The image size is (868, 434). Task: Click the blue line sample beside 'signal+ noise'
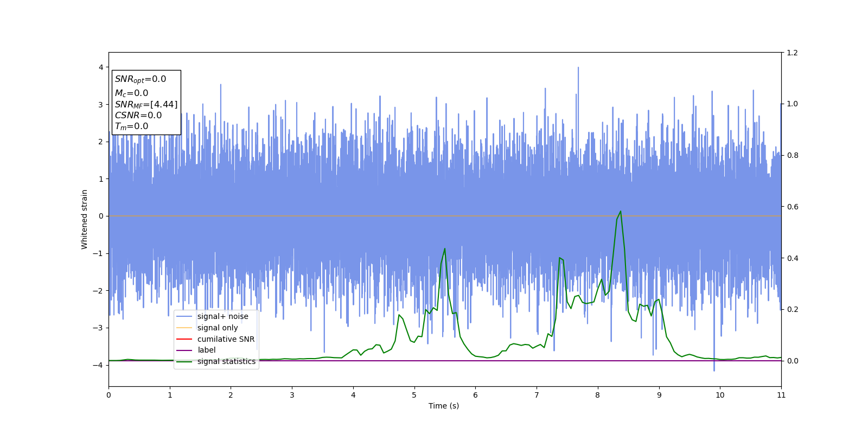pos(184,316)
